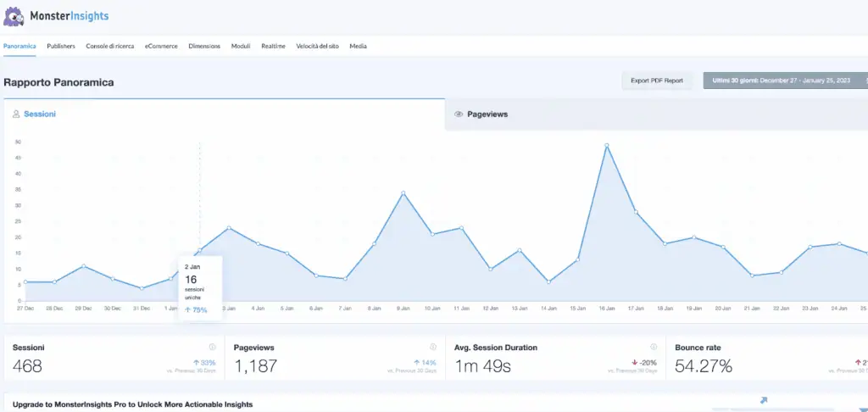Screen dimensions: 868x412
Task: Click the MonsterInsights monster logo
Action: (15, 16)
